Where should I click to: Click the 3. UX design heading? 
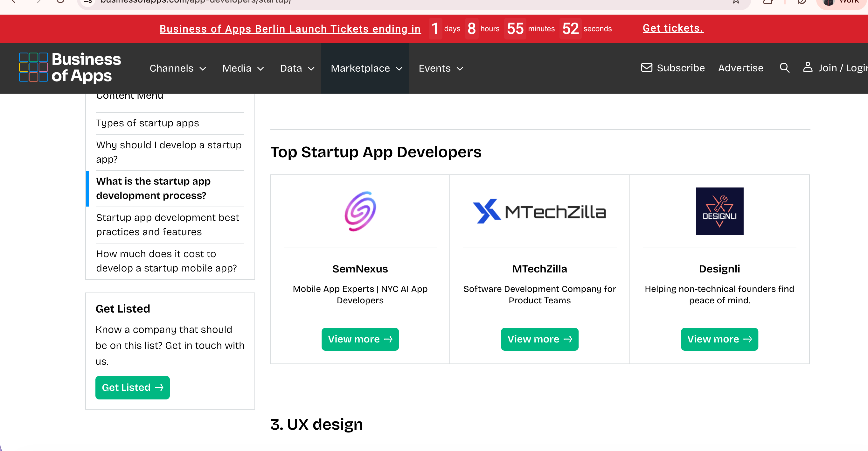point(316,425)
